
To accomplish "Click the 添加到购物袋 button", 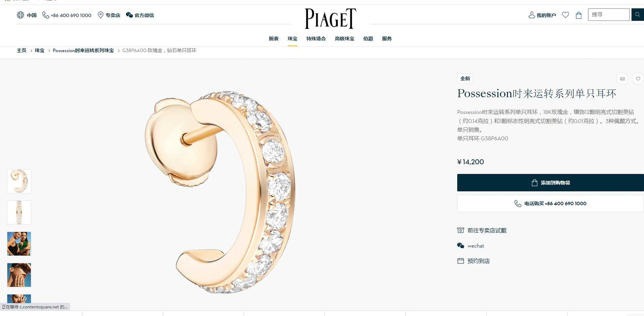I will (x=550, y=183).
